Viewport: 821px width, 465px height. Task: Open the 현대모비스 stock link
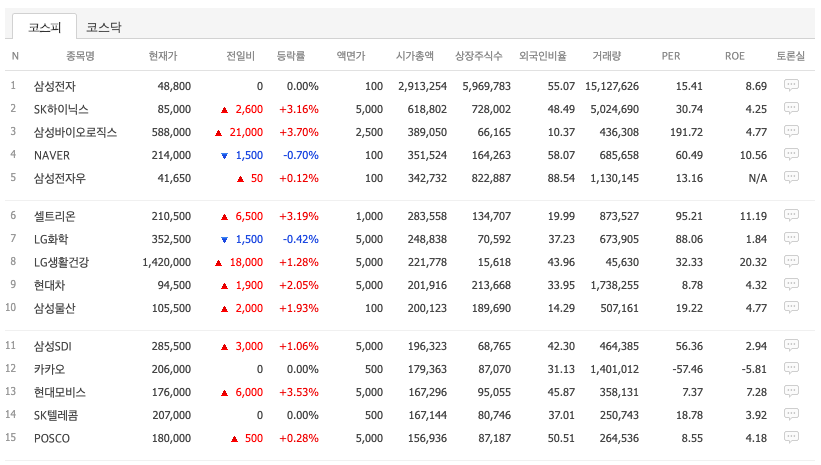tap(60, 392)
